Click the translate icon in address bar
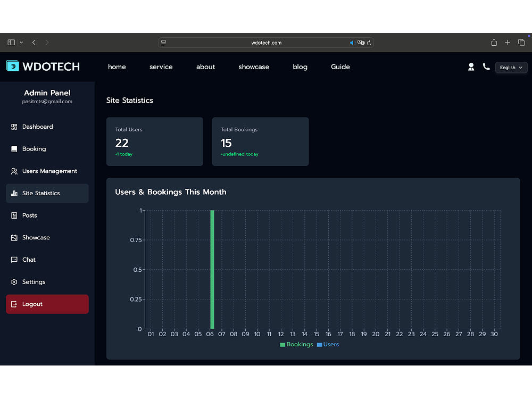The height and width of the screenshot is (399, 532). [361, 43]
